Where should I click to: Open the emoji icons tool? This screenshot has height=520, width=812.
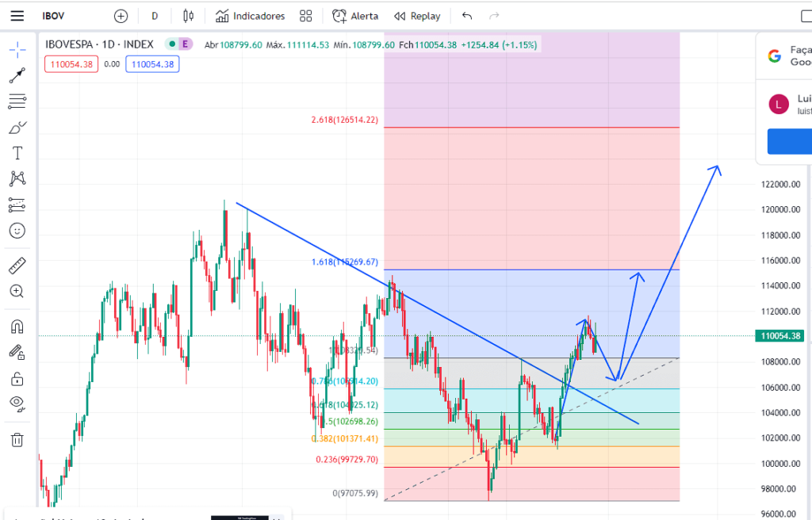coord(17,231)
